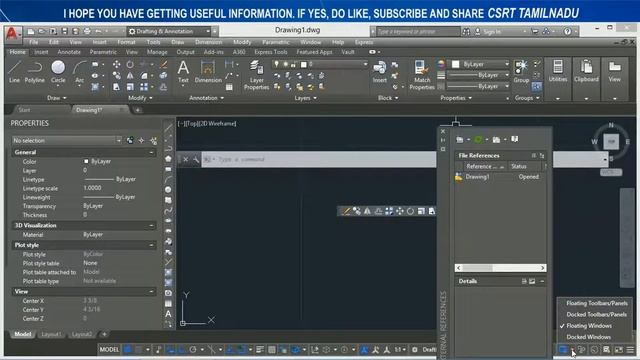
Task: Click the Plot printer icon in quick access
Action: [x=87, y=31]
